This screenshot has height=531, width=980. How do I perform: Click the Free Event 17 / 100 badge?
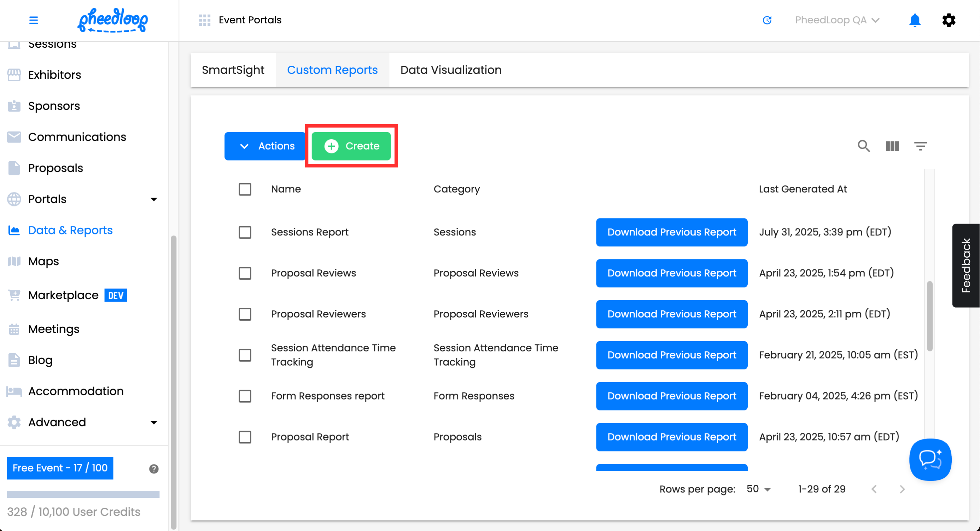tap(60, 468)
